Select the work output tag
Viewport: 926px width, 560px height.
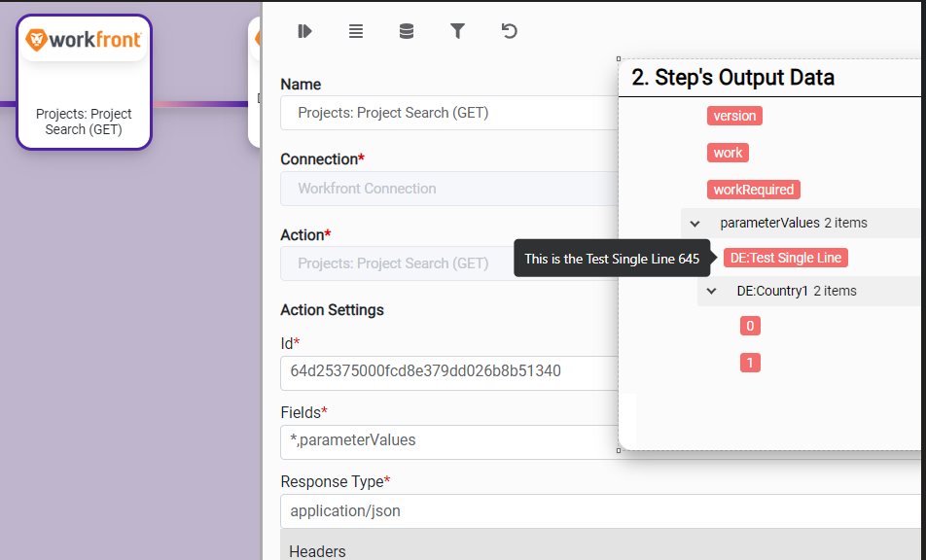tap(728, 153)
